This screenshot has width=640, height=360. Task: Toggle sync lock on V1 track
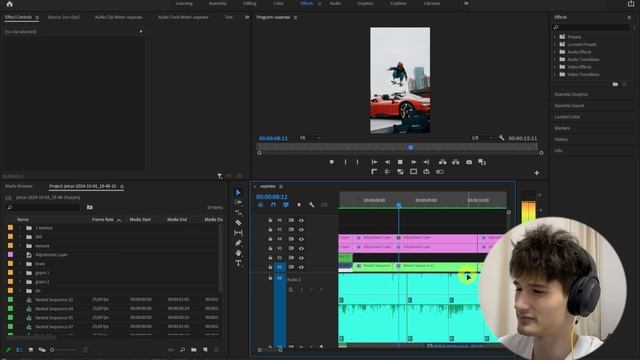tap(291, 267)
